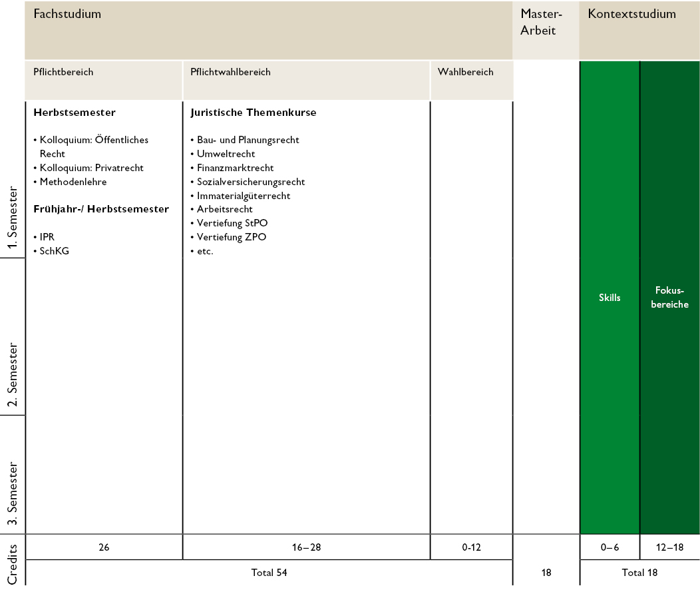Open Bau- und Planungsrecht course
The height and width of the screenshot is (590, 700).
[248, 140]
